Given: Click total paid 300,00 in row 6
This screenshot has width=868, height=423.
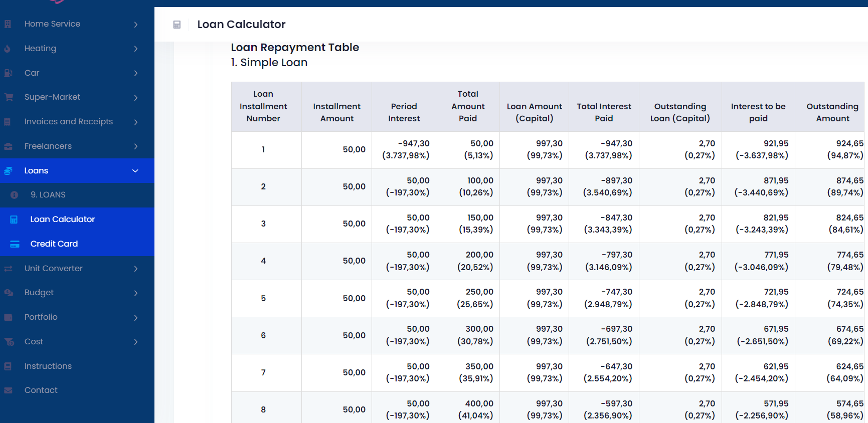Looking at the screenshot, I should 468,335.
